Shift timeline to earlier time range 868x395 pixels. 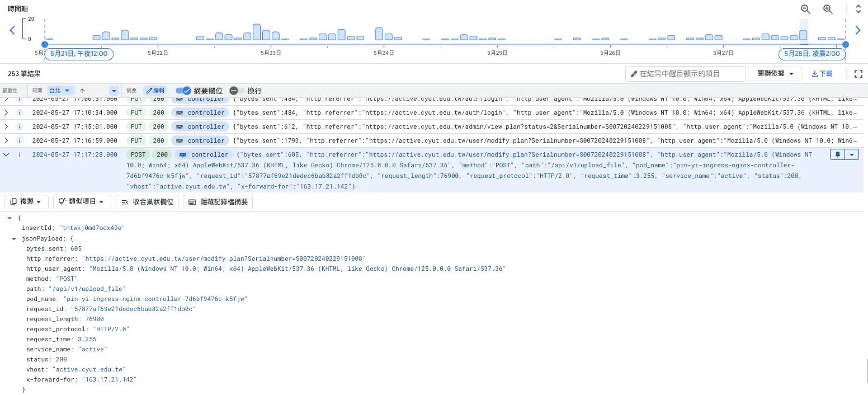12,30
